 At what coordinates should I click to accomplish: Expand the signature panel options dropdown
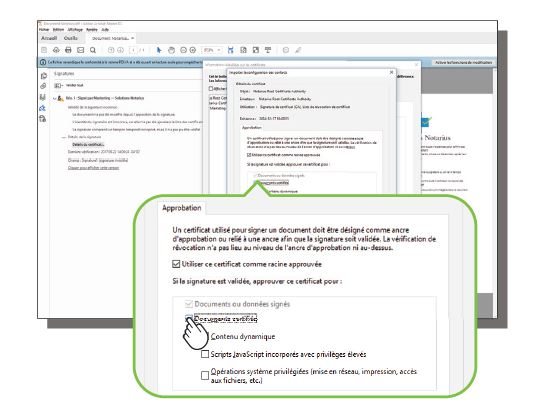[59, 86]
